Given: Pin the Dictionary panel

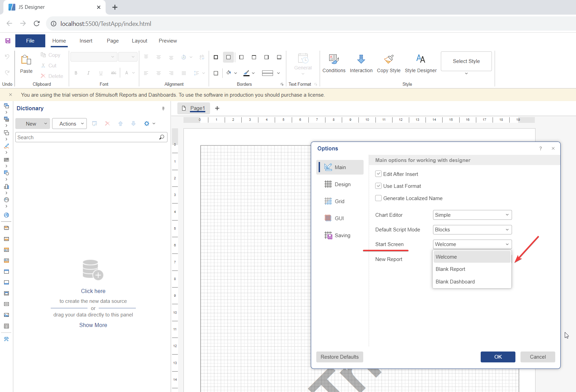Looking at the screenshot, I should [x=163, y=109].
